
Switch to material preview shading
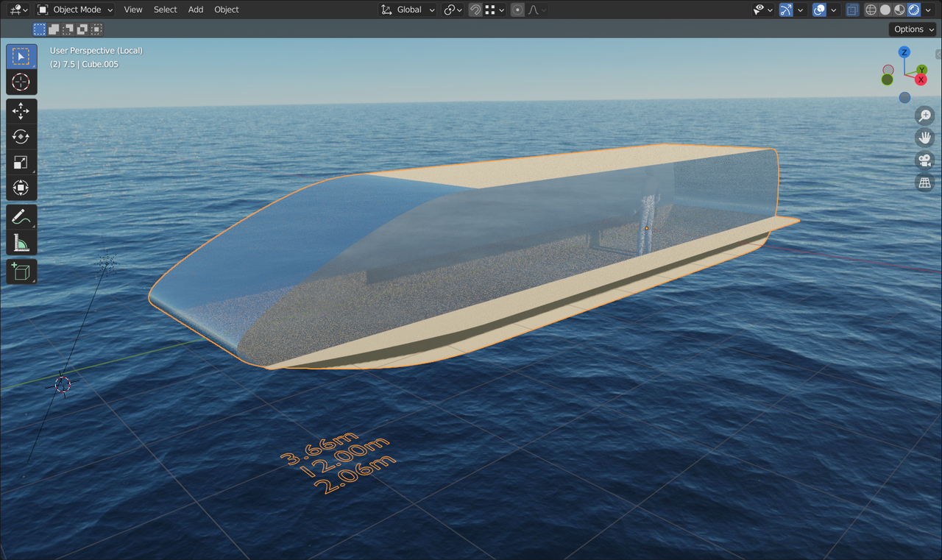pyautogui.click(x=899, y=10)
